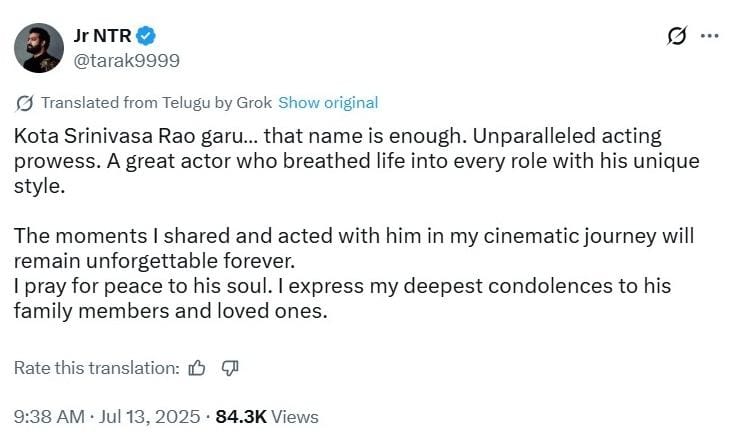Open the 9:38 AM timestamp link
This screenshot has height=437, width=735.
coord(49,417)
